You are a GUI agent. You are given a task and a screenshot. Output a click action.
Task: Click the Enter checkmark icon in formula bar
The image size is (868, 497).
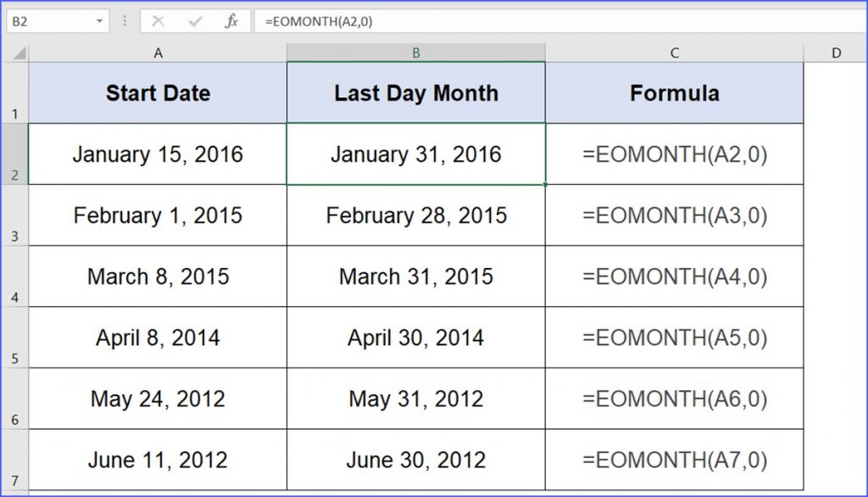click(195, 21)
